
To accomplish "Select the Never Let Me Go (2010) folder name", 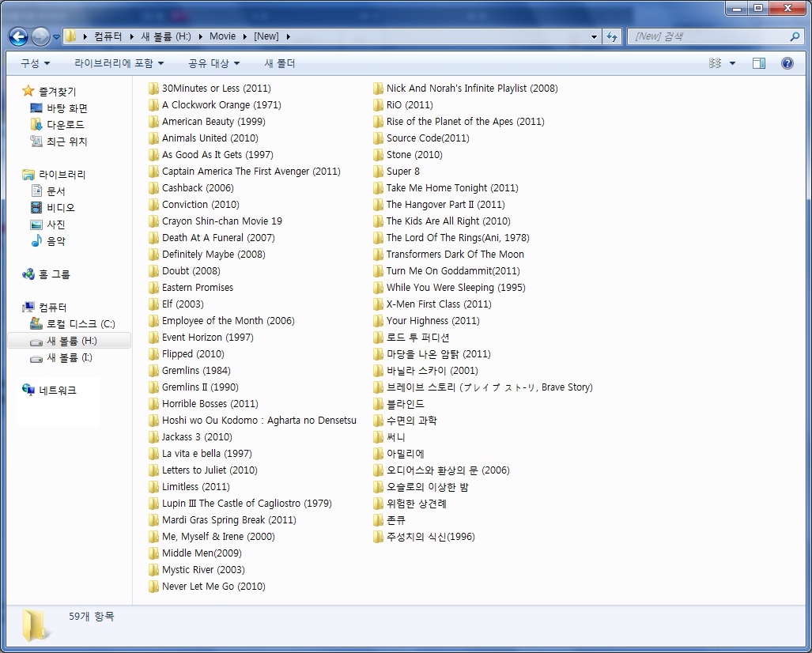I will (x=214, y=587).
